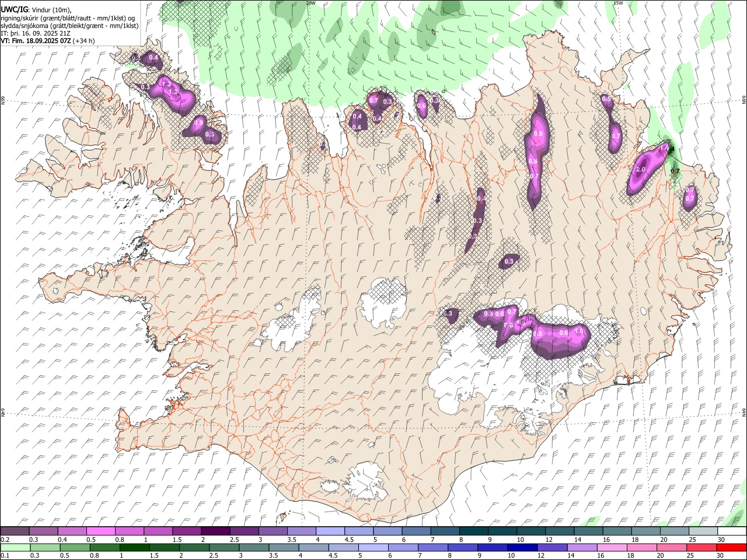The width and height of the screenshot is (747, 560).
Task: Select the violet 12 rain scale swatch
Action: point(553,547)
